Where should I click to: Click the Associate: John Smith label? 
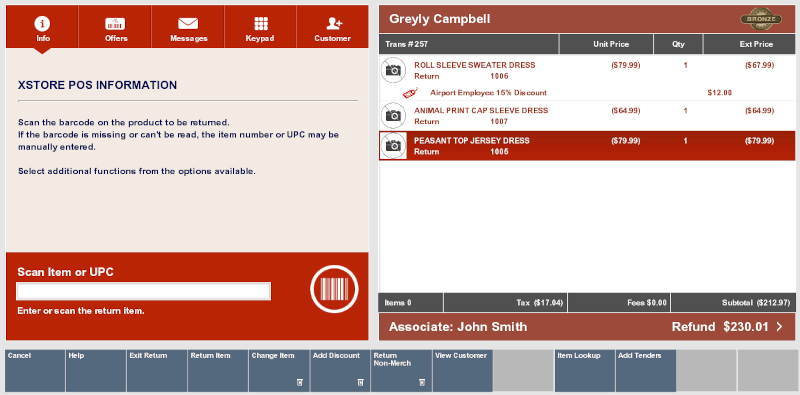click(458, 327)
